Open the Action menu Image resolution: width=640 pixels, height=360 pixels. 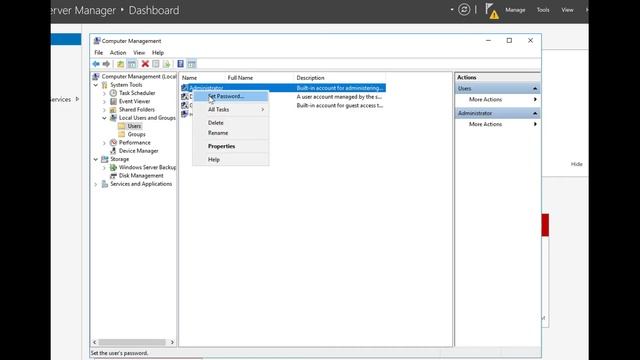coord(118,53)
